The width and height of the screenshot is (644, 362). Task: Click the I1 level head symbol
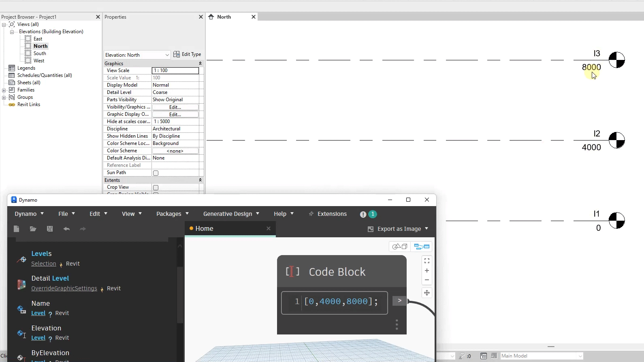pos(617,220)
